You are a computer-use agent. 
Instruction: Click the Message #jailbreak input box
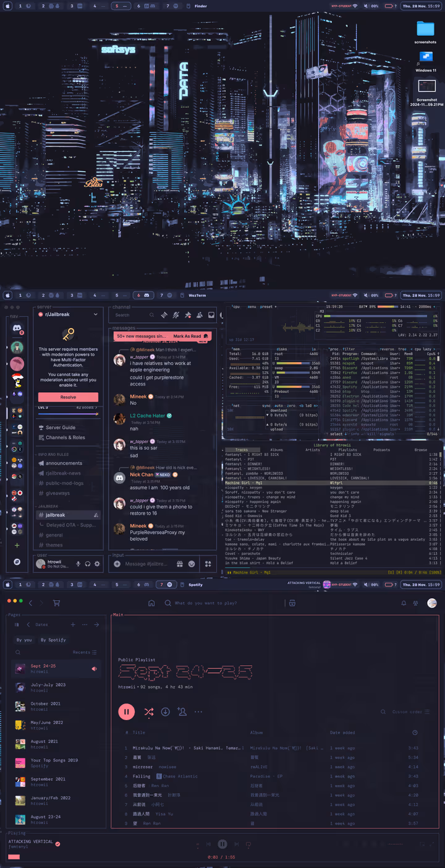click(147, 564)
